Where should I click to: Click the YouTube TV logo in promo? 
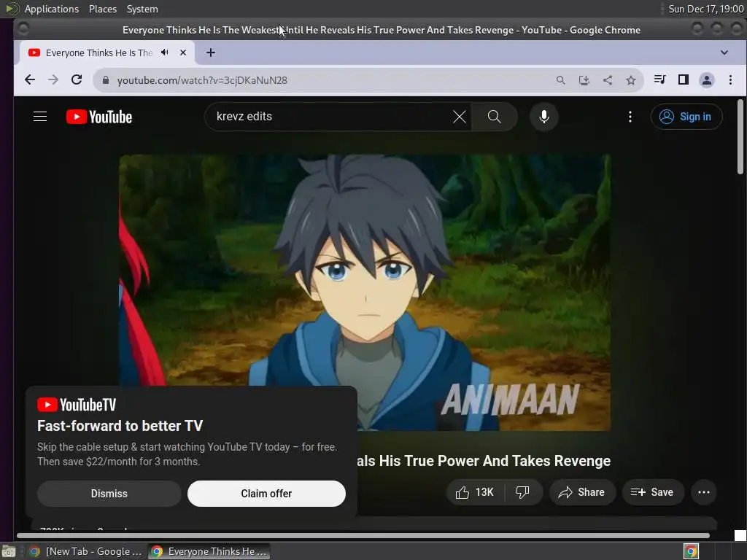(x=77, y=405)
